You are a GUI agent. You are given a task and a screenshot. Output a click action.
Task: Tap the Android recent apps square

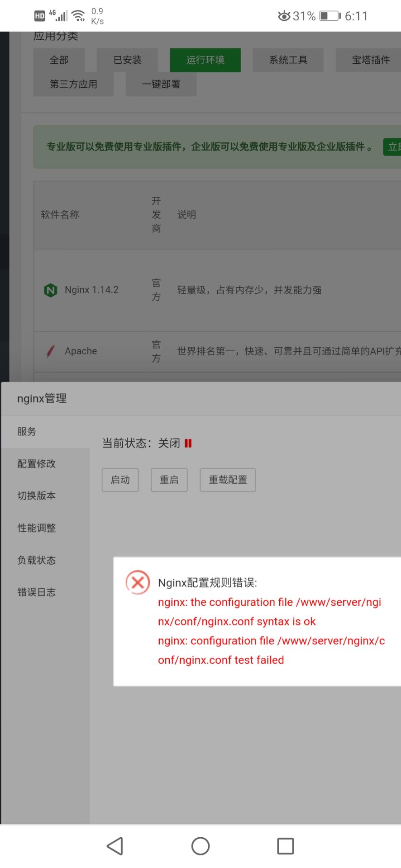pyautogui.click(x=286, y=846)
